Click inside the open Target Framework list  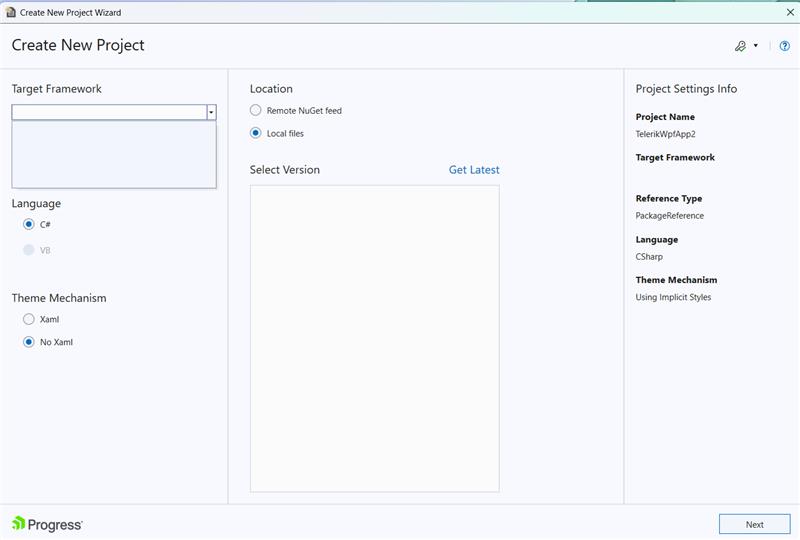click(114, 154)
